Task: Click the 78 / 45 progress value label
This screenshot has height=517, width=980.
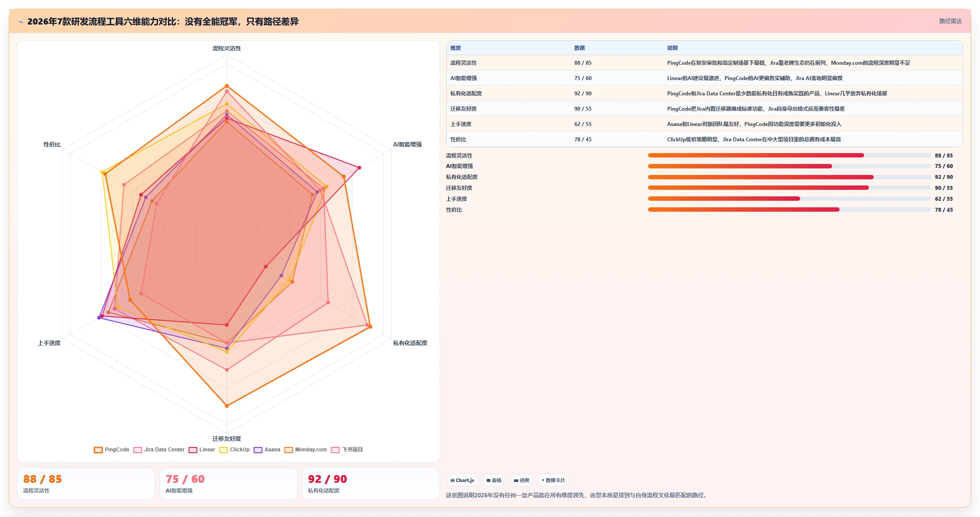Action: tap(944, 210)
